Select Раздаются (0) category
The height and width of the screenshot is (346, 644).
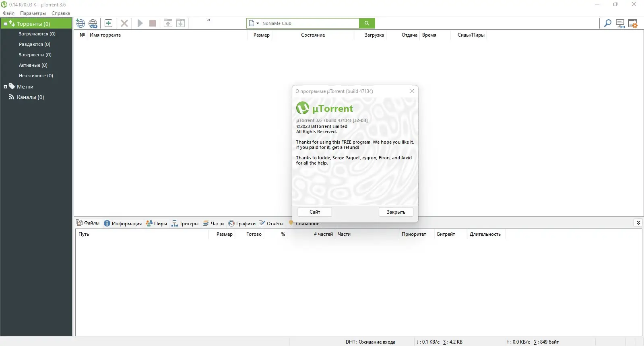point(35,44)
